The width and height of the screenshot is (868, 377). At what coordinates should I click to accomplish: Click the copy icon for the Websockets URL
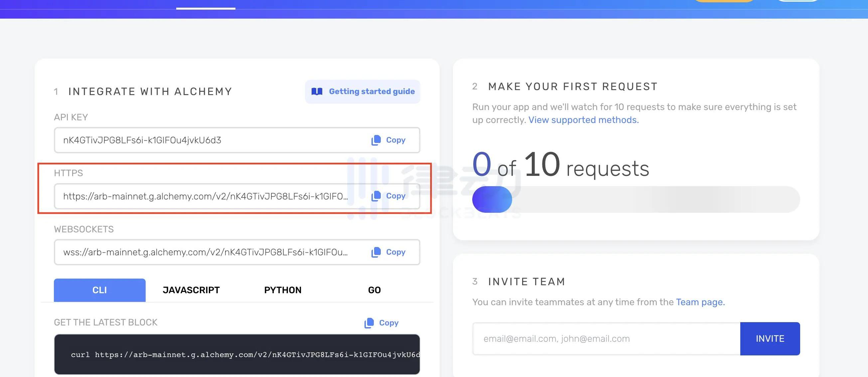(376, 252)
